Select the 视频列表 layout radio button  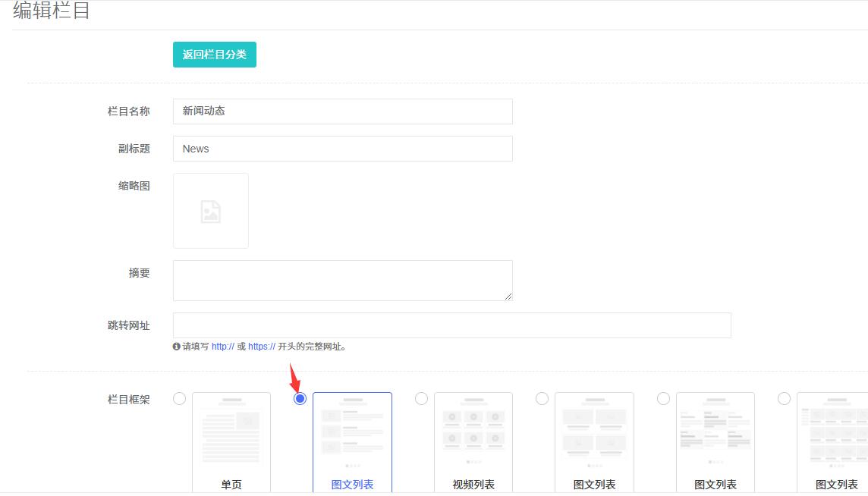tap(421, 399)
